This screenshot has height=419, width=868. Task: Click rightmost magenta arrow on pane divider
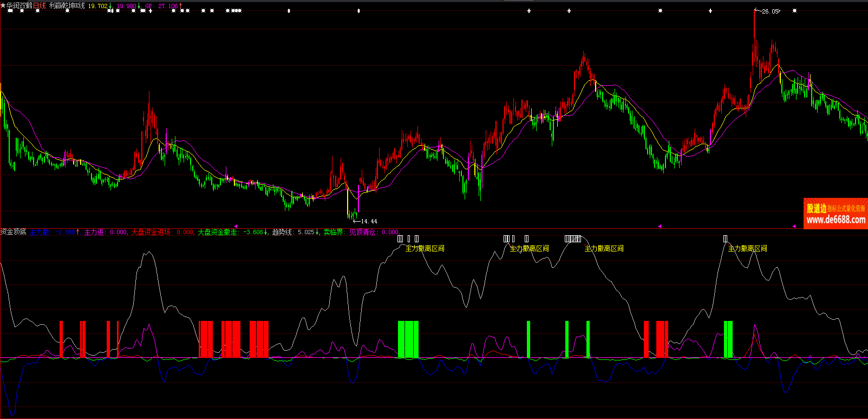click(794, 226)
